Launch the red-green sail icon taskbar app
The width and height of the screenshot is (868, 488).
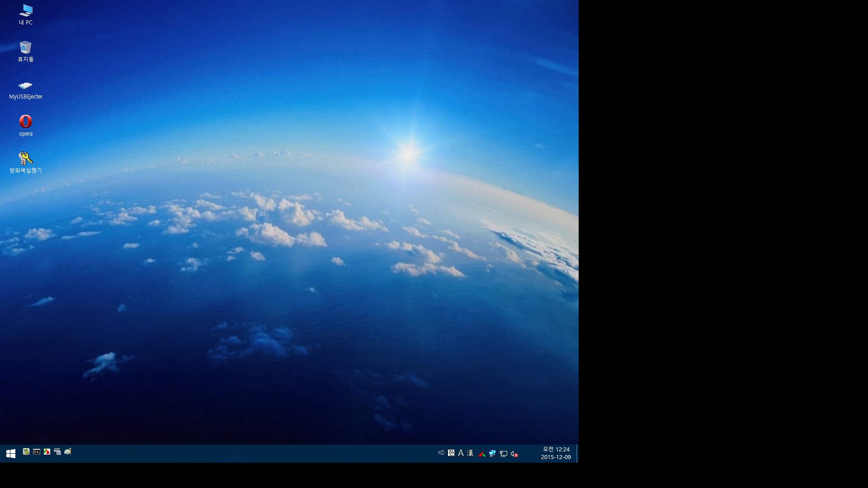coord(47,451)
